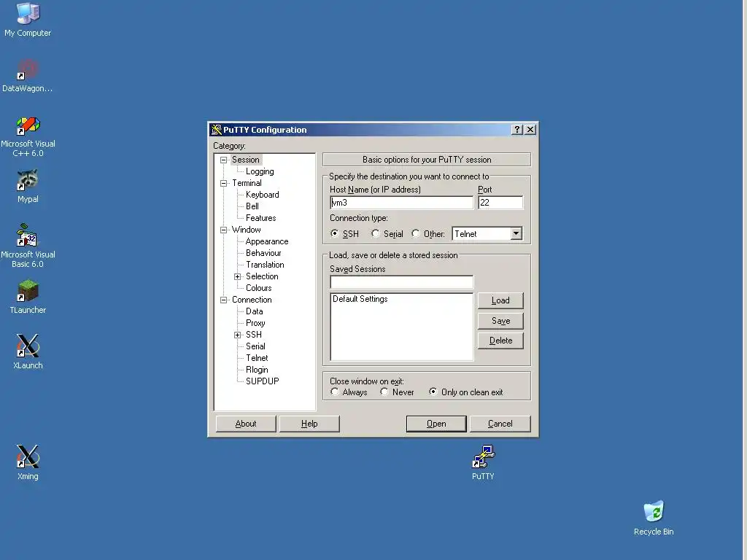Screen dimensions: 747x560
Task: Open the Data category under Connection
Action: coord(255,311)
